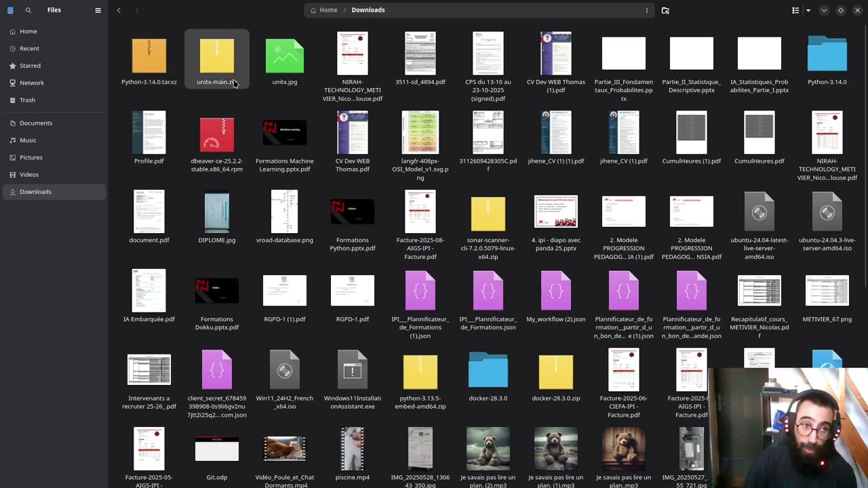Screen dimensions: 868x488
Task: Select the CV Dev WEB Thomas (1).pdf thumbnail
Action: [556, 54]
